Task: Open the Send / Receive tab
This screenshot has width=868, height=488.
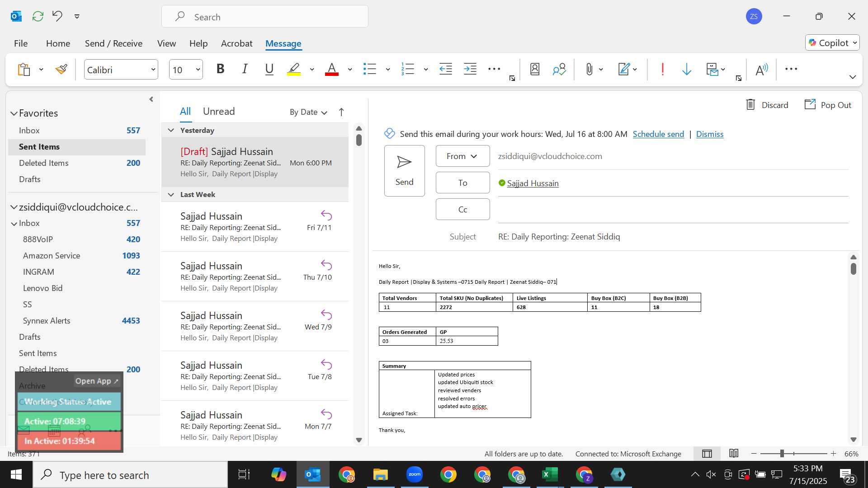Action: [x=113, y=43]
